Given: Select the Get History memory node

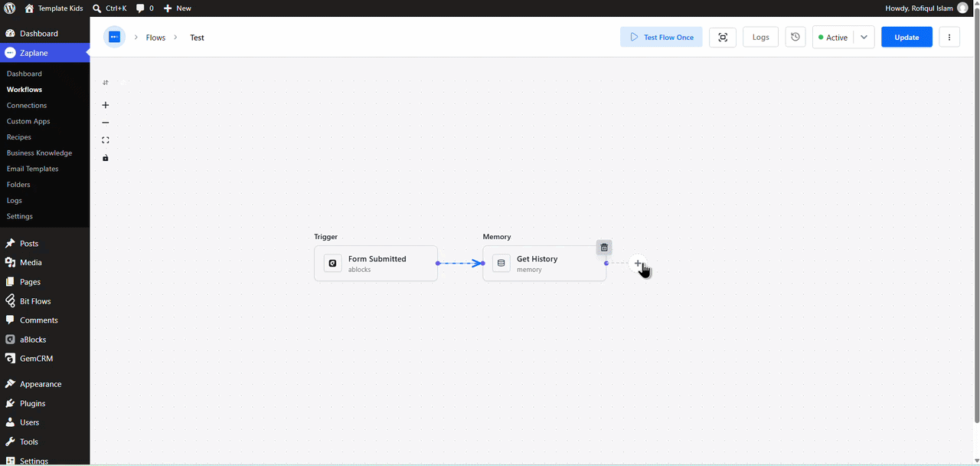Looking at the screenshot, I should point(544,263).
